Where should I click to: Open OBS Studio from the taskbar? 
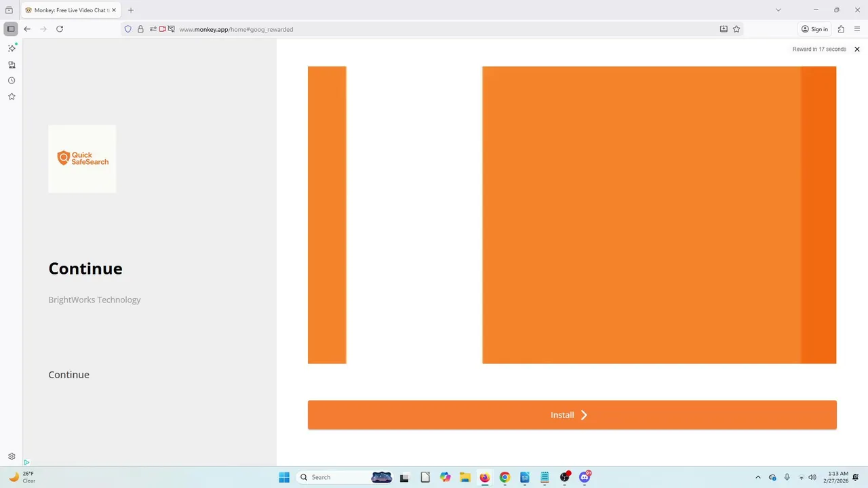(565, 477)
